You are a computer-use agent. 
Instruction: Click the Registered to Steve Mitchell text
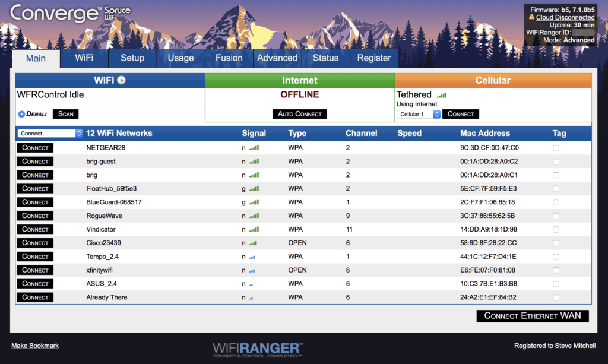click(555, 346)
